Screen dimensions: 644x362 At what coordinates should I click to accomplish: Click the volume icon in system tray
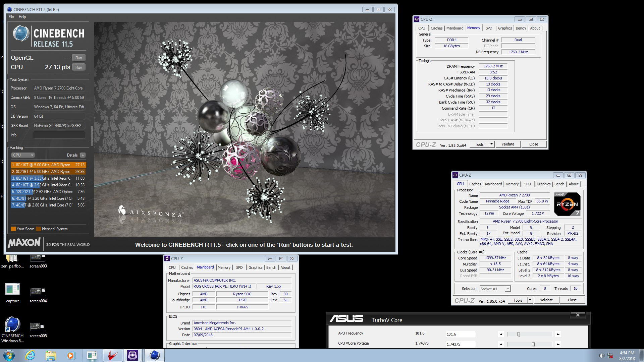coord(602,356)
